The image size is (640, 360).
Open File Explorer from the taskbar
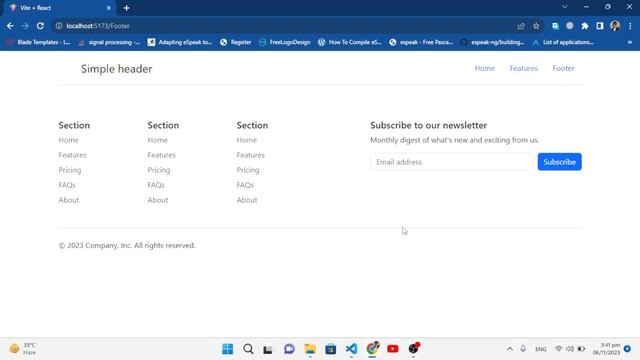point(310,349)
